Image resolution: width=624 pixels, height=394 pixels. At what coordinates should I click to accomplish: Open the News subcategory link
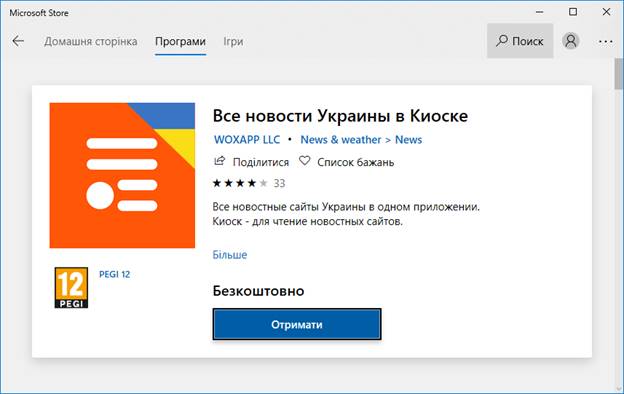(x=408, y=140)
